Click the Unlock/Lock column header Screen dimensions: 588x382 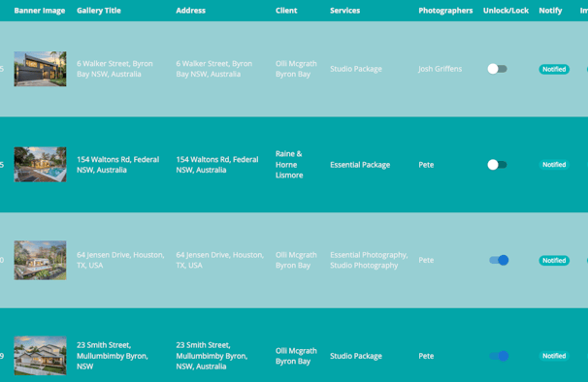point(506,11)
